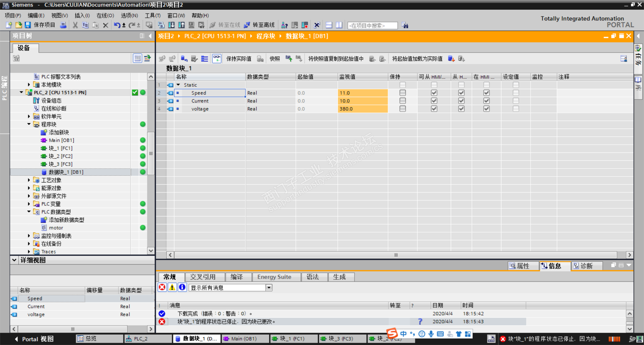Click the split editor vertically icon

tap(339, 25)
